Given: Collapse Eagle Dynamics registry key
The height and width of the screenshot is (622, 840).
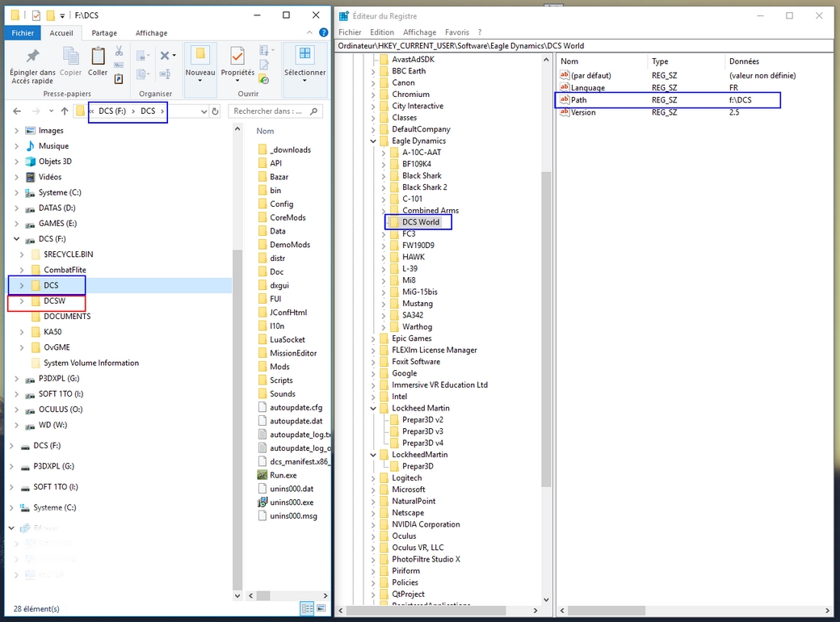Looking at the screenshot, I should coord(373,141).
